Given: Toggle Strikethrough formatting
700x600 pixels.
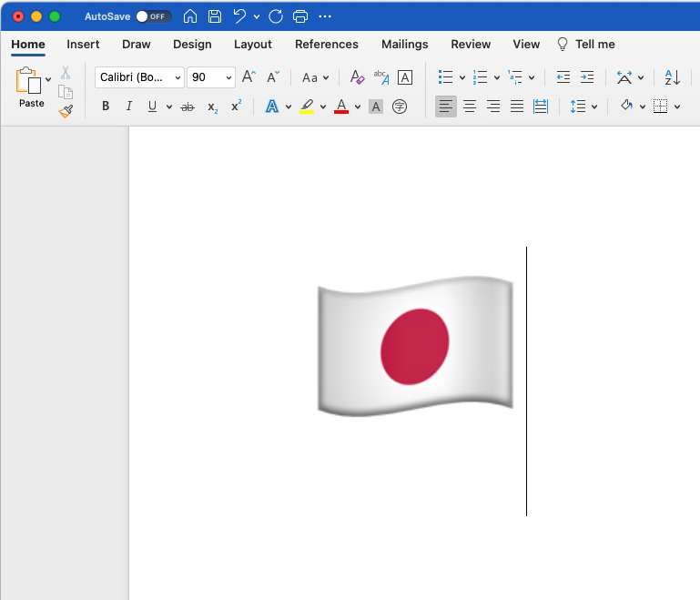Looking at the screenshot, I should tap(188, 107).
